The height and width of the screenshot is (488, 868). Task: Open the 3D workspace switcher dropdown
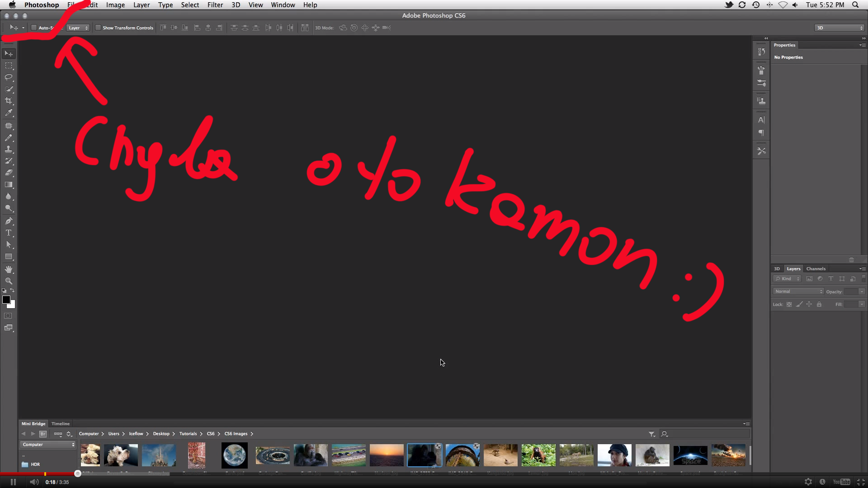point(840,28)
